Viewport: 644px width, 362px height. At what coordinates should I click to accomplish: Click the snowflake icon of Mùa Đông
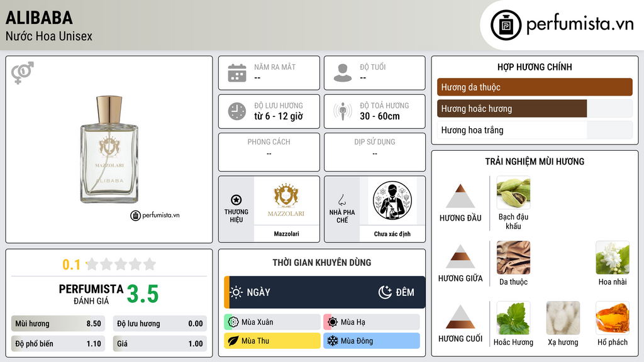point(333,341)
